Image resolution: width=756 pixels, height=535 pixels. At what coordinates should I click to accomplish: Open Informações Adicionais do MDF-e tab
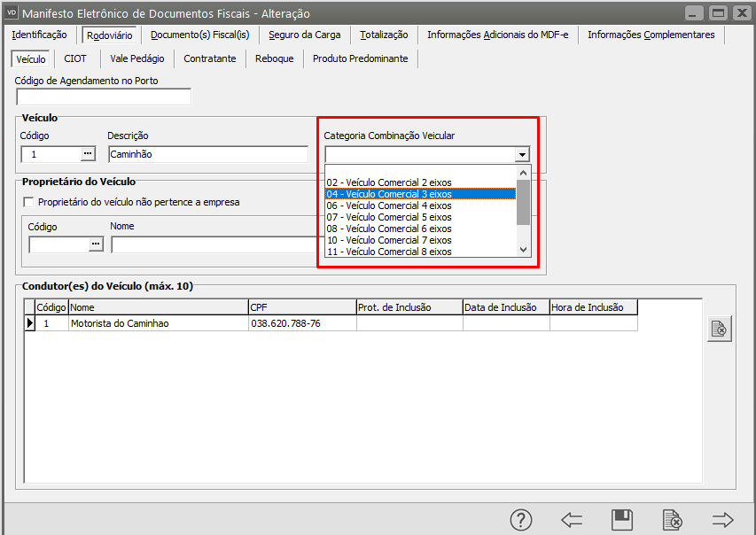[x=497, y=35]
